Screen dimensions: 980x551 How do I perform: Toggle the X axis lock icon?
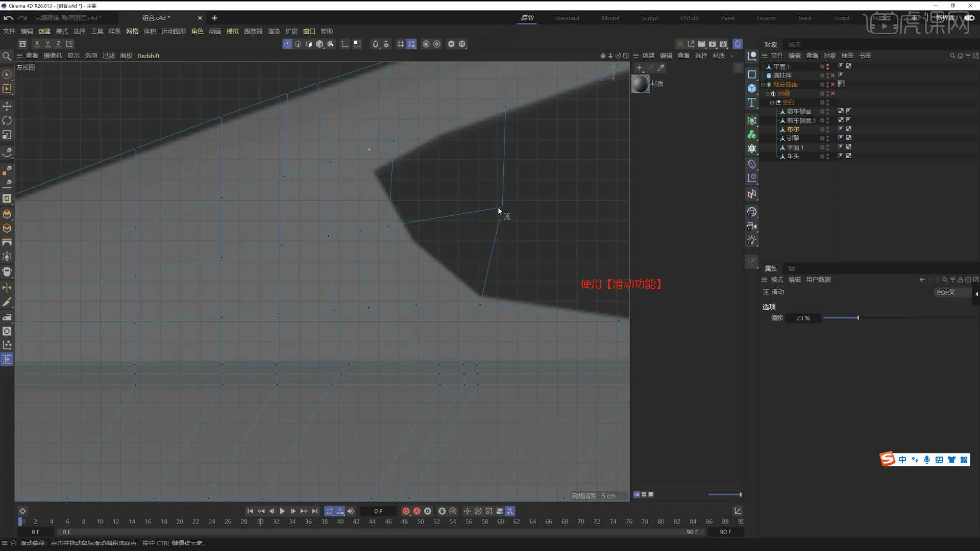coord(37,44)
